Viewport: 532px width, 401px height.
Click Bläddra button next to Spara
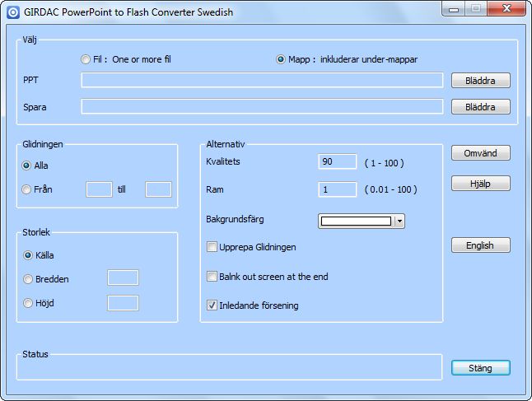click(480, 107)
